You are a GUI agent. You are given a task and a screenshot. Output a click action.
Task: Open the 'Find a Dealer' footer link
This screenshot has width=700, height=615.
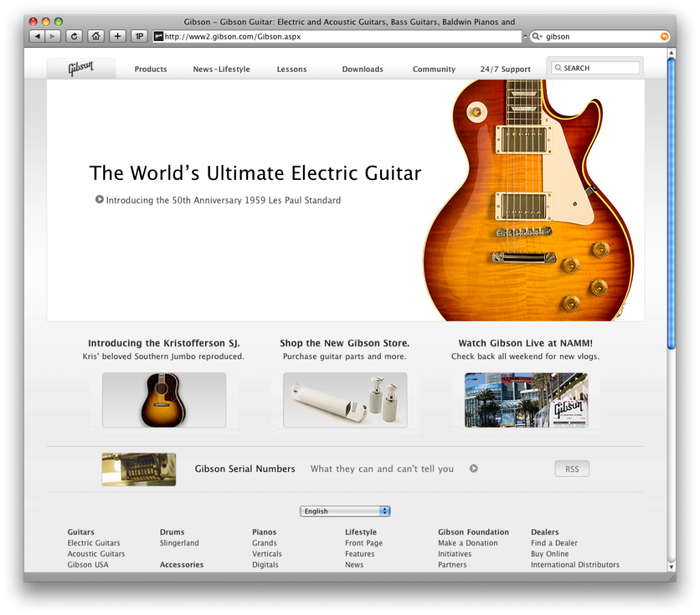click(x=554, y=543)
